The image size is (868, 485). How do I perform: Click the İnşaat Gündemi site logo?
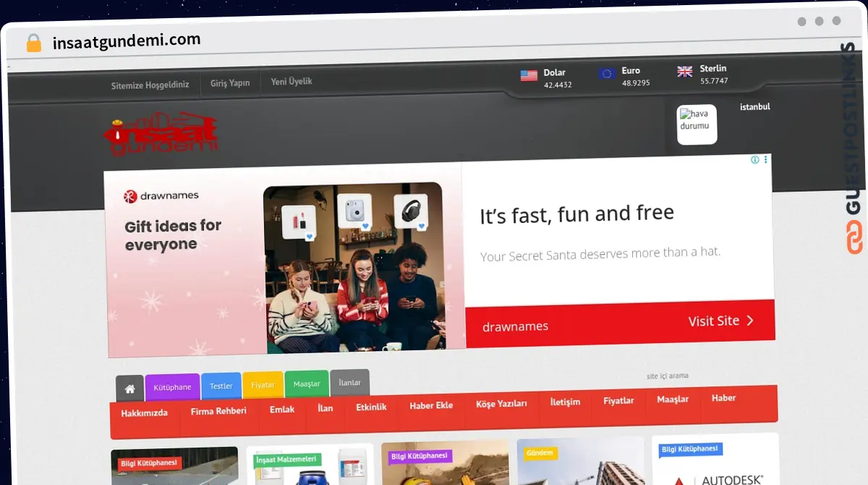coord(161,134)
